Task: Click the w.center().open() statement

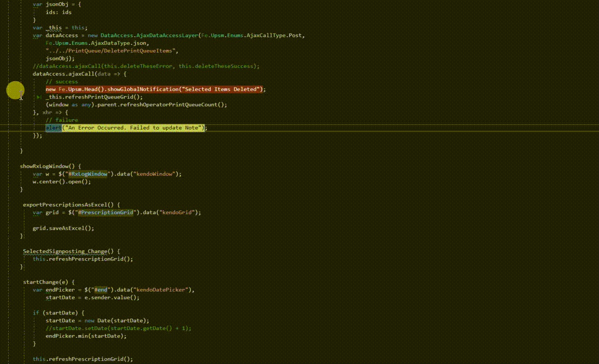Action: [x=62, y=181]
